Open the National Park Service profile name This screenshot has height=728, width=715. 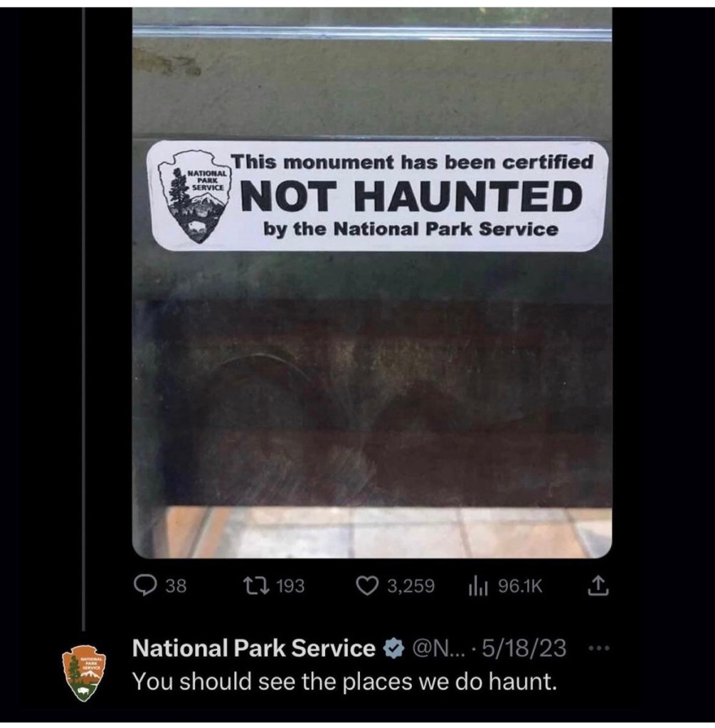(254, 648)
